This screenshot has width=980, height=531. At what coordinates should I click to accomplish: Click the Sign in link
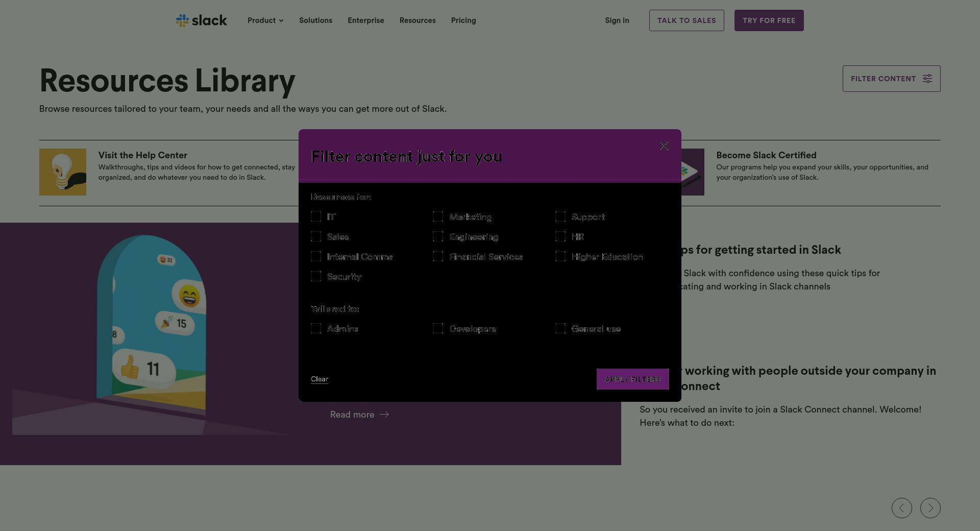617,20
